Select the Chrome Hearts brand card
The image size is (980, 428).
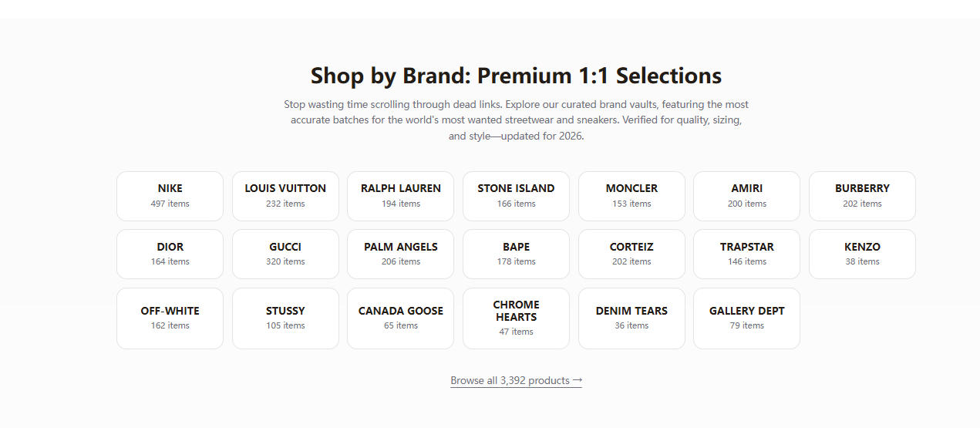coord(516,318)
